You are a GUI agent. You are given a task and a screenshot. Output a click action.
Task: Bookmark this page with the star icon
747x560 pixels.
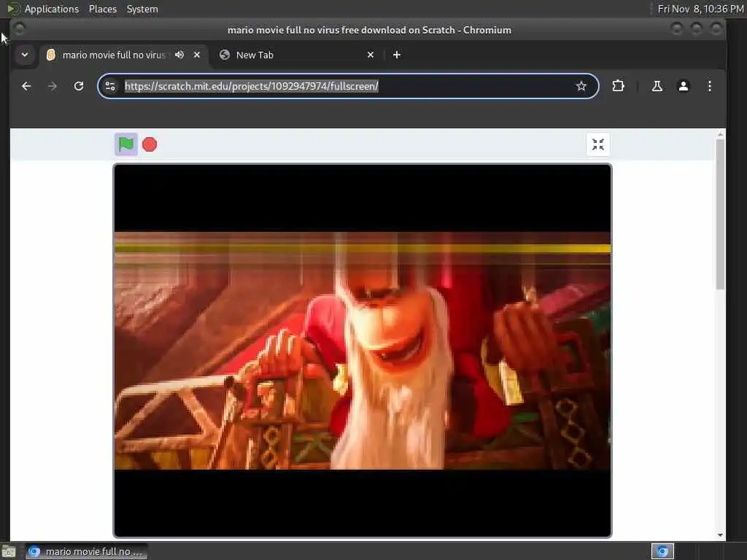[581, 86]
